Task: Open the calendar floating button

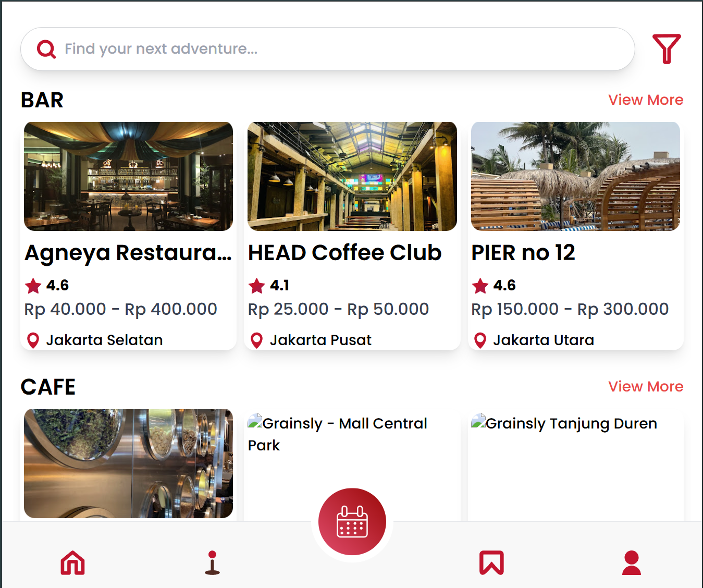Action: 352,521
